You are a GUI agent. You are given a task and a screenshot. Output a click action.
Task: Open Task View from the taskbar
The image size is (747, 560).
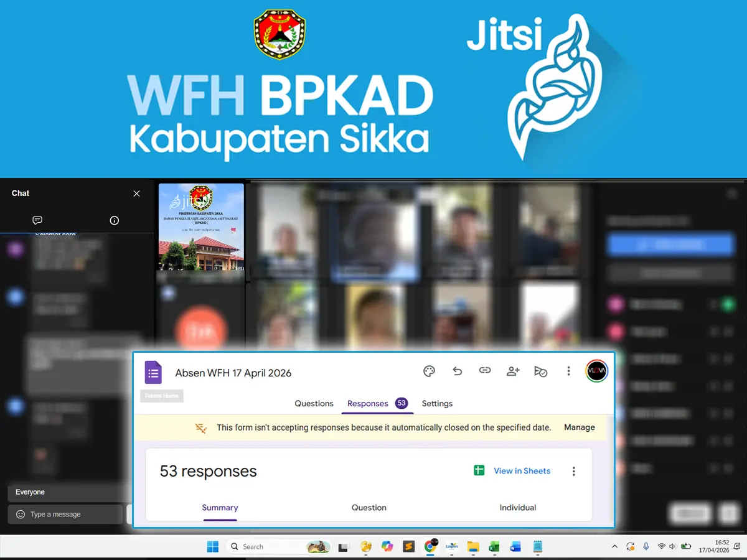click(x=343, y=547)
